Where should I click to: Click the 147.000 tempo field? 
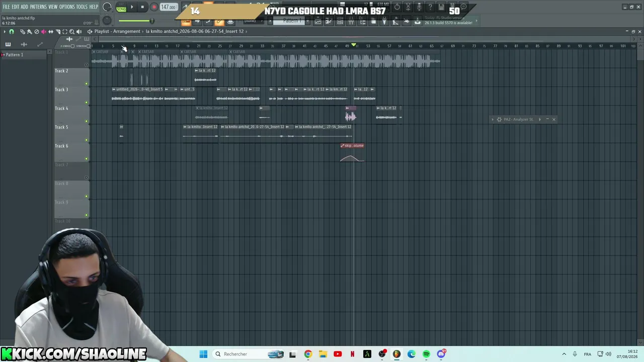[169, 7]
